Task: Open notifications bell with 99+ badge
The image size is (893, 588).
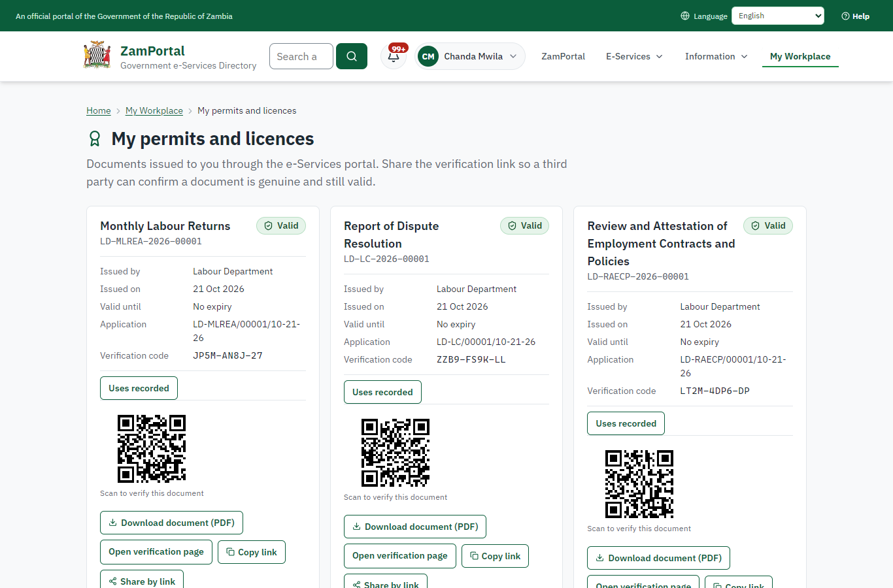Action: 394,56
